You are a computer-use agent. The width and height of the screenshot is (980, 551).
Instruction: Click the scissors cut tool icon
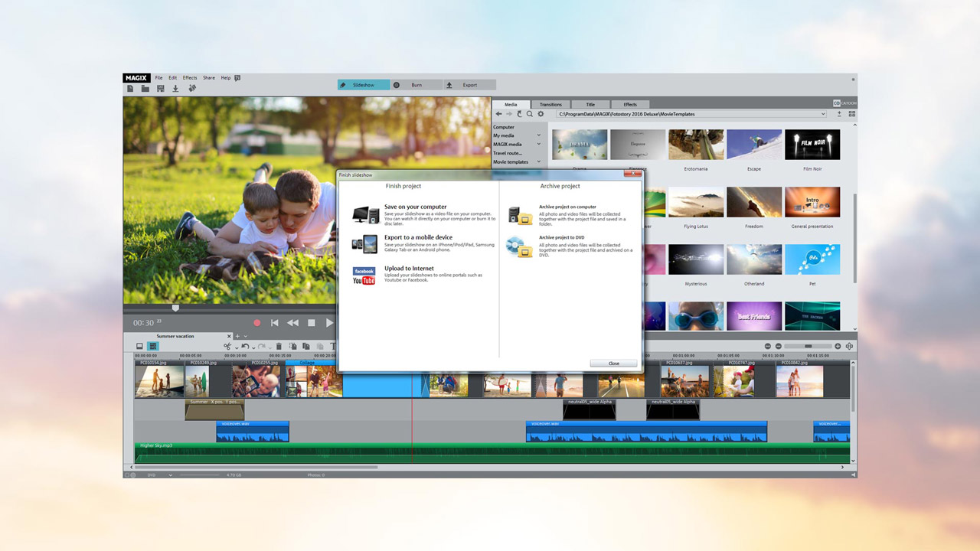227,347
